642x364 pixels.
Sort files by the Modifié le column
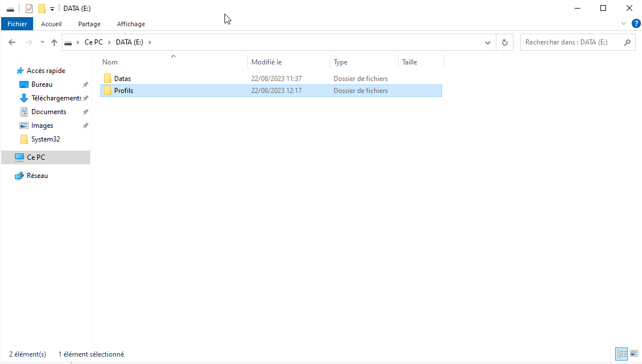coord(266,62)
